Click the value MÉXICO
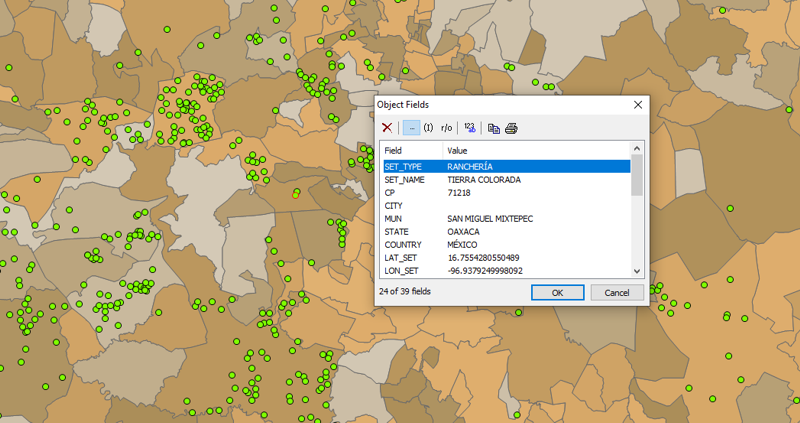Image resolution: width=800 pixels, height=423 pixels. click(462, 245)
